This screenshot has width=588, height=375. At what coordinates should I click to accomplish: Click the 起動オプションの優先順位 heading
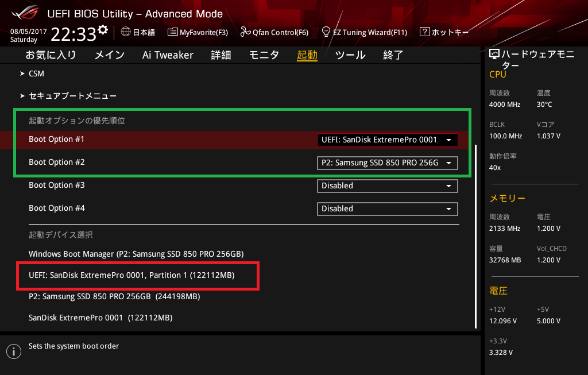click(77, 121)
